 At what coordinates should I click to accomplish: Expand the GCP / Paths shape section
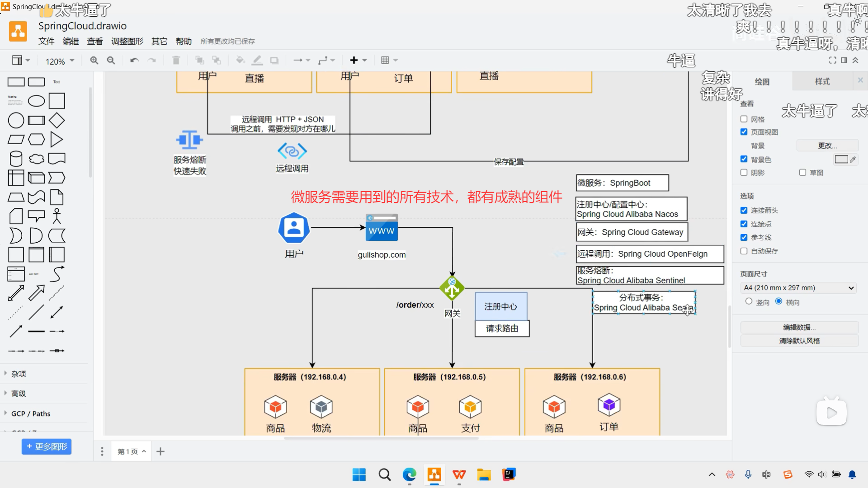30,413
